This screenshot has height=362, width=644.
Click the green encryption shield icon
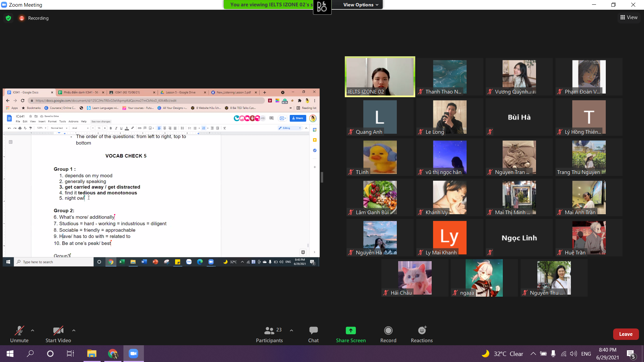tap(8, 18)
